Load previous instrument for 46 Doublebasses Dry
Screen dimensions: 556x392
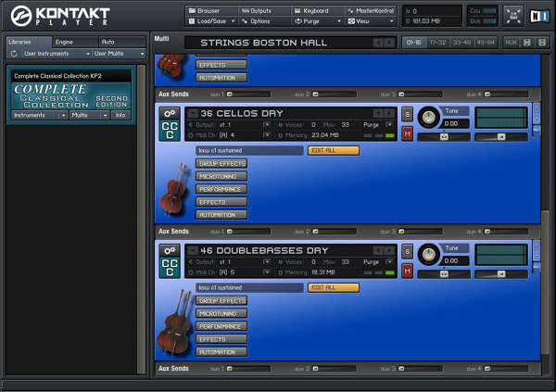point(378,251)
